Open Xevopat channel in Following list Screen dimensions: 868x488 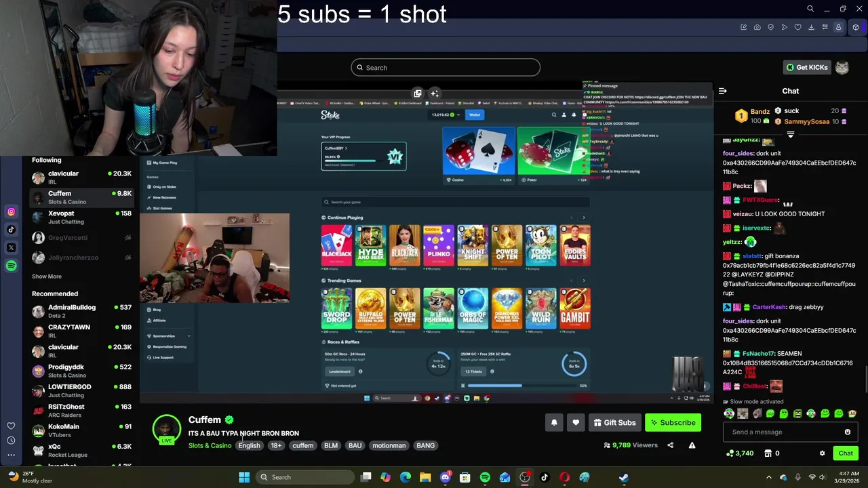81,218
